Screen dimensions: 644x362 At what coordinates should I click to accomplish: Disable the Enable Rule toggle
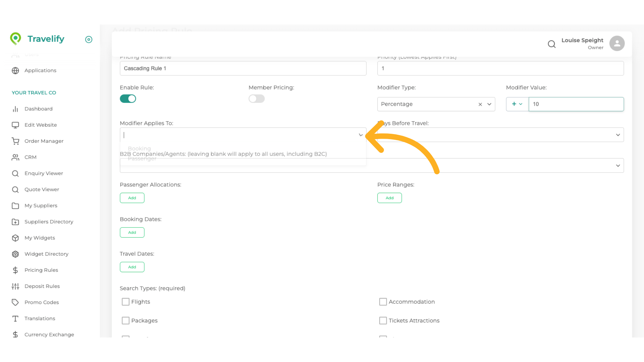coord(128,99)
